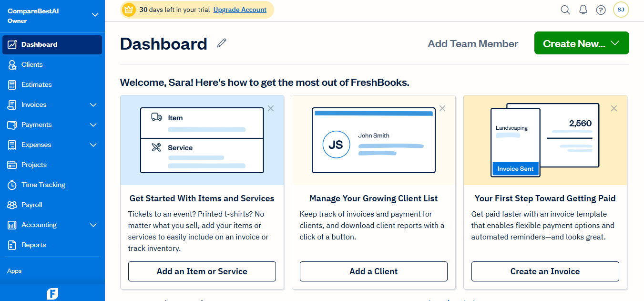Open notifications bell icon
The width and height of the screenshot is (644, 301).
pos(583,10)
